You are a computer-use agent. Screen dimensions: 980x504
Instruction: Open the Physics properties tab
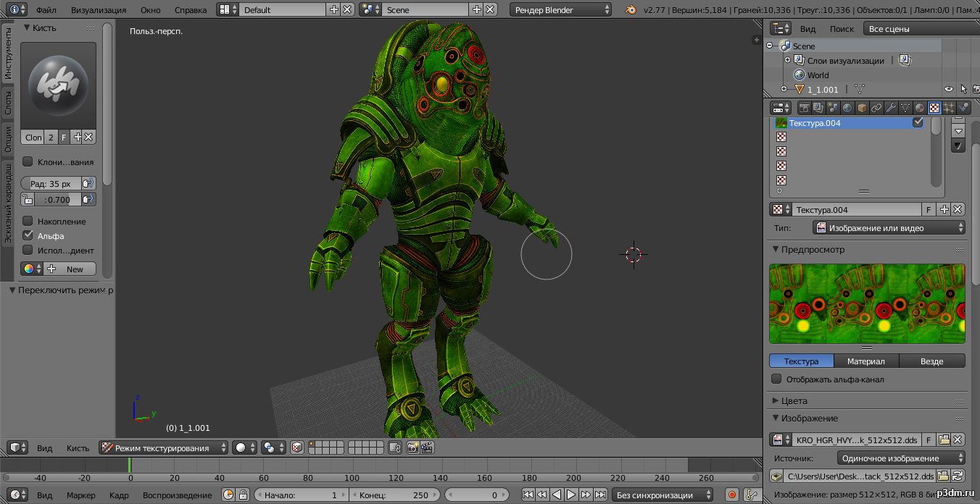pos(963,108)
